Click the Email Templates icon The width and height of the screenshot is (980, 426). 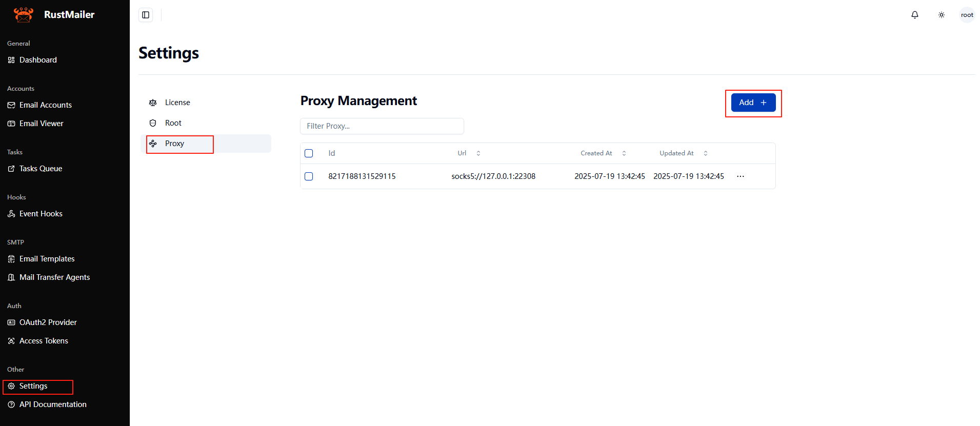[x=11, y=259]
